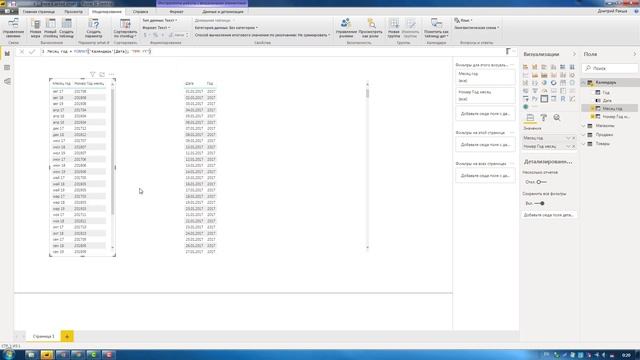Image resolution: width=640 pixels, height=360 pixels.
Task: Select the table visualization icon
Action: 544,99
